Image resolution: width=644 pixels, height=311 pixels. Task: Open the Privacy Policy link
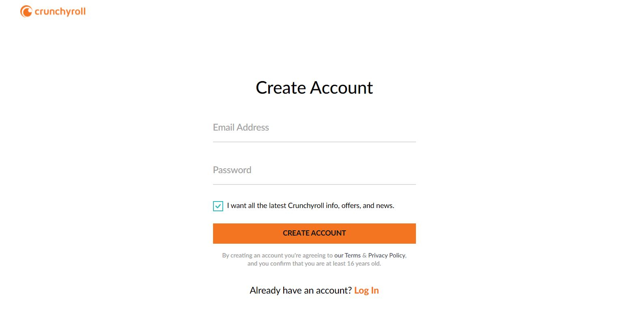[387, 255]
